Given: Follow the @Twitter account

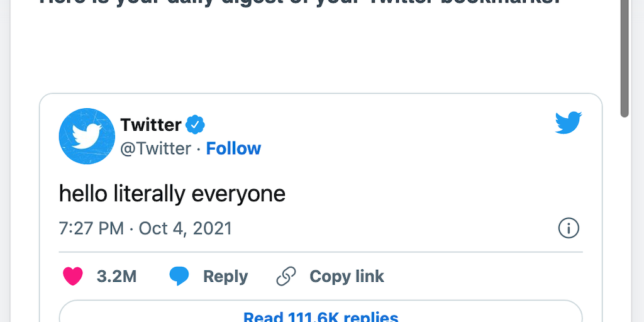Looking at the screenshot, I should click(233, 148).
